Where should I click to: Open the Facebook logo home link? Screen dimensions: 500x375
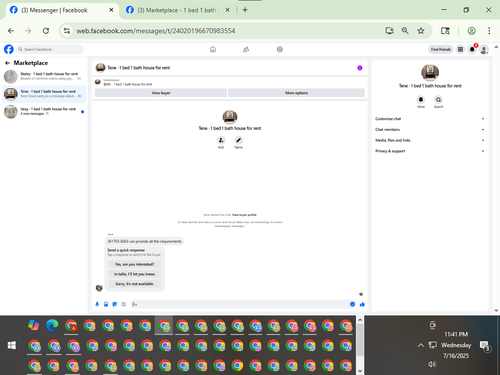click(x=9, y=49)
